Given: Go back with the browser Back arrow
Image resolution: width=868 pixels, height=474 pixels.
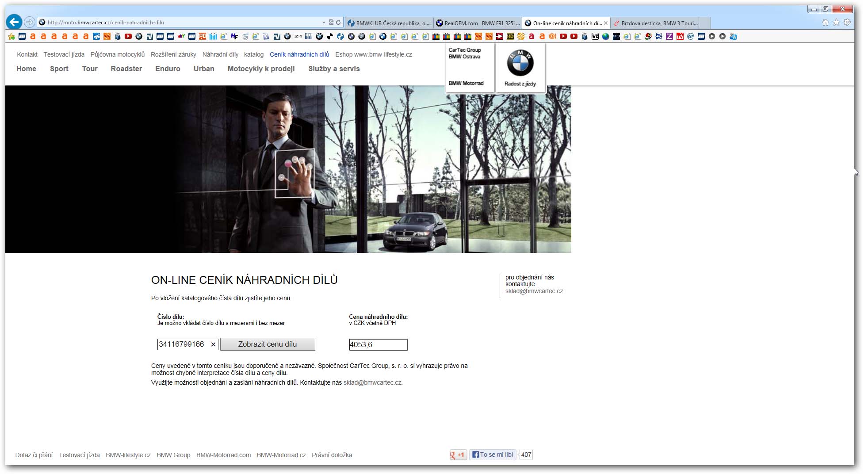Looking at the screenshot, I should [14, 22].
